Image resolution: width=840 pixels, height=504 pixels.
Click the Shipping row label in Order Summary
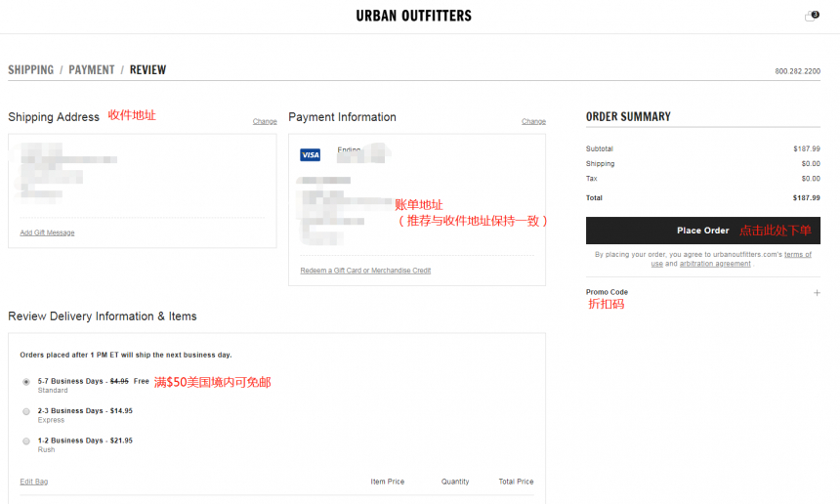tap(600, 164)
